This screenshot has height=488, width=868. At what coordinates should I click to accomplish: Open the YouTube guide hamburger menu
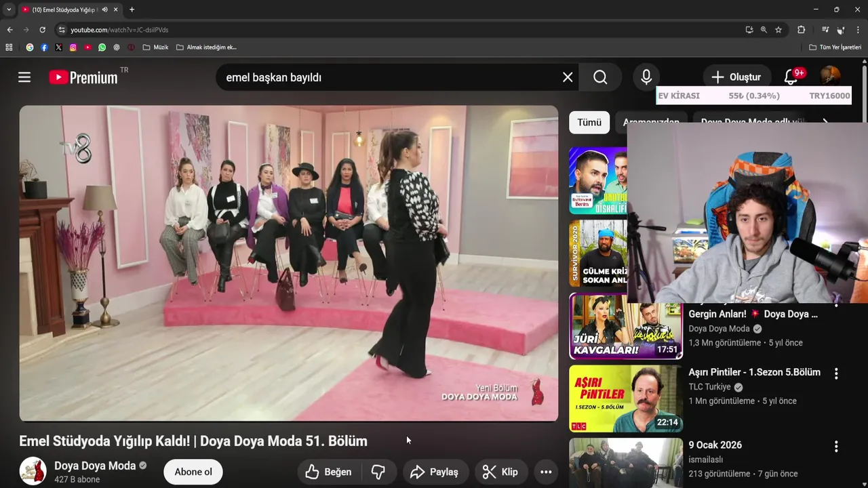coord(24,77)
